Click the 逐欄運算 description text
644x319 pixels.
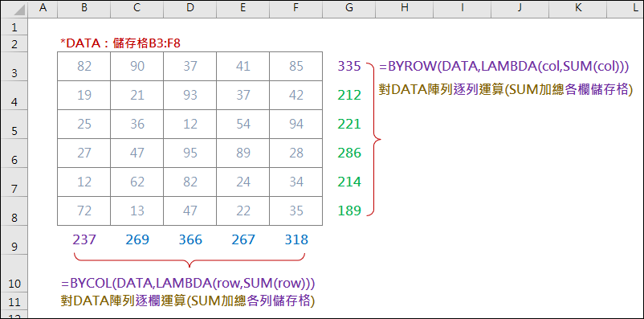tap(188, 301)
